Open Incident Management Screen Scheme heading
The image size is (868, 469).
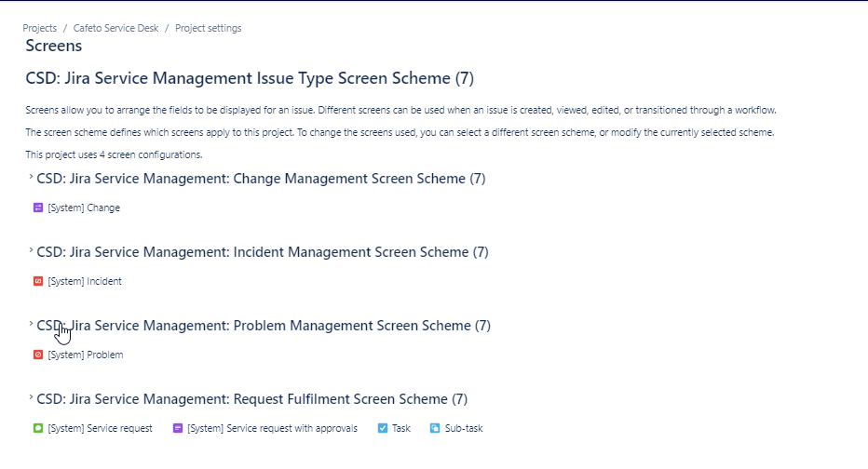point(263,252)
